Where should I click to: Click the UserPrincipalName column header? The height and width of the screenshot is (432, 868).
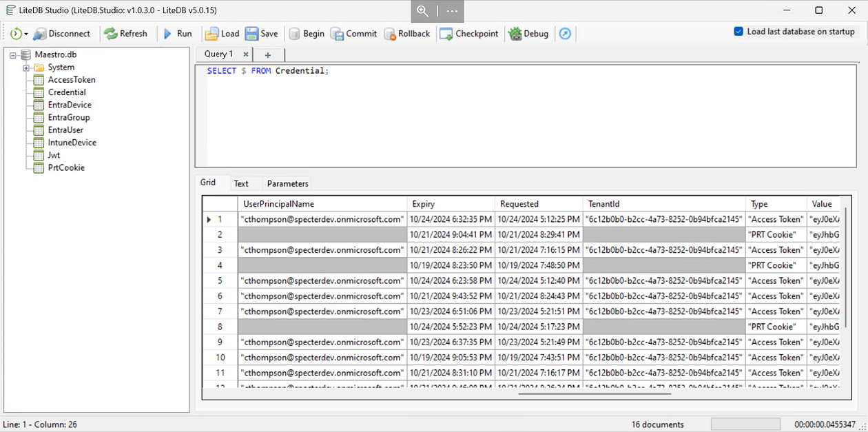tap(322, 204)
